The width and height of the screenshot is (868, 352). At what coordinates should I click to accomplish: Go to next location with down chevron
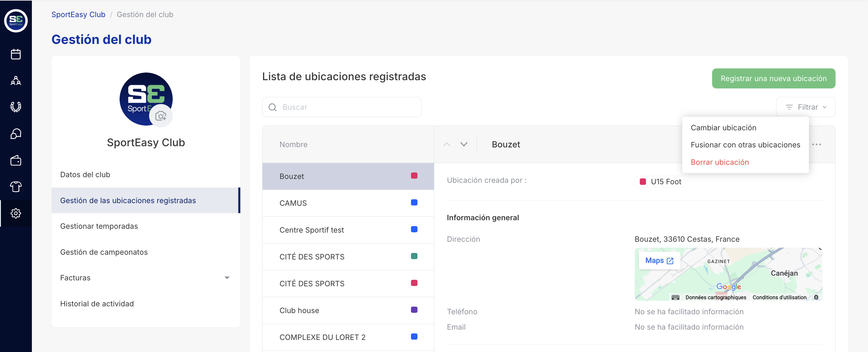pyautogui.click(x=464, y=144)
